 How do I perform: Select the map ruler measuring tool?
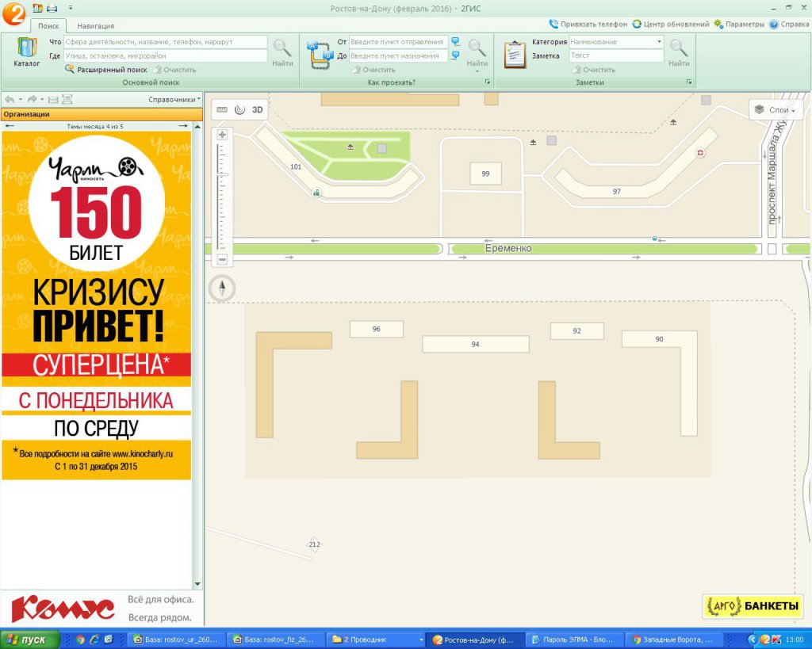click(222, 109)
